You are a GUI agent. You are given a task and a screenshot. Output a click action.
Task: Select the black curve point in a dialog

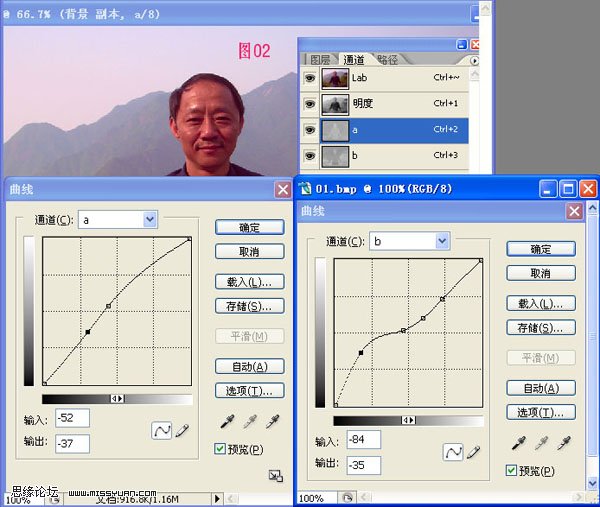coord(88,332)
